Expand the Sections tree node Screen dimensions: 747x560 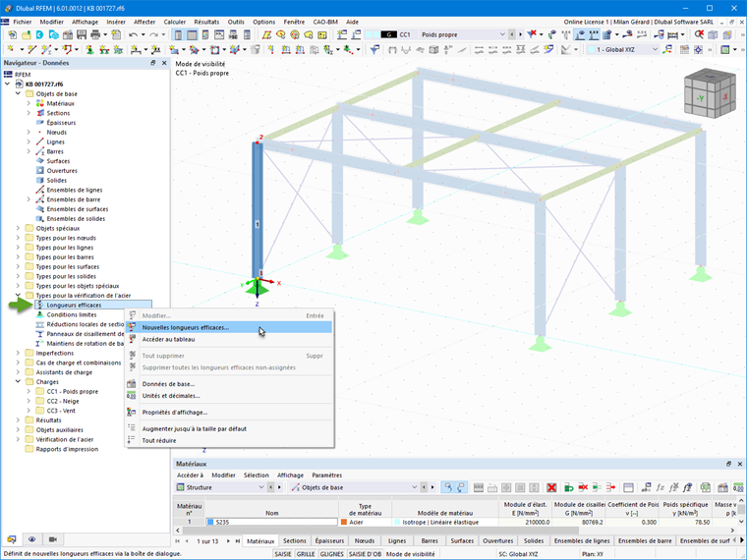coord(29,113)
